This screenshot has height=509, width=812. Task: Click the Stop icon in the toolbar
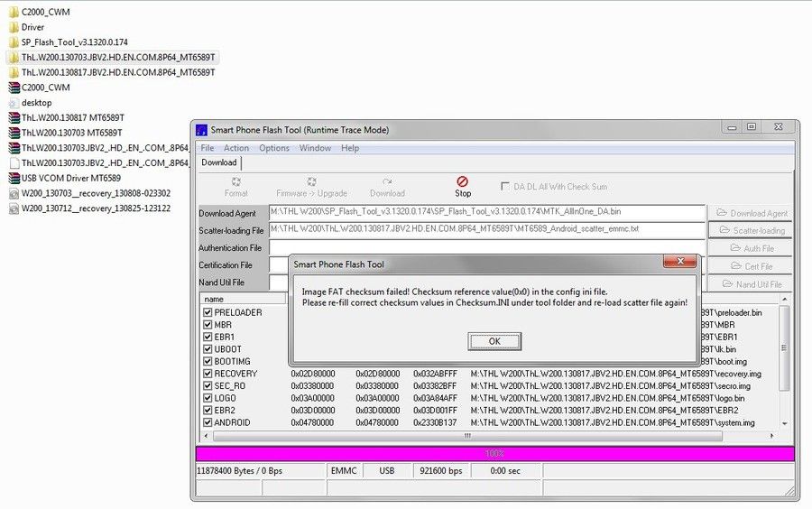pyautogui.click(x=463, y=181)
